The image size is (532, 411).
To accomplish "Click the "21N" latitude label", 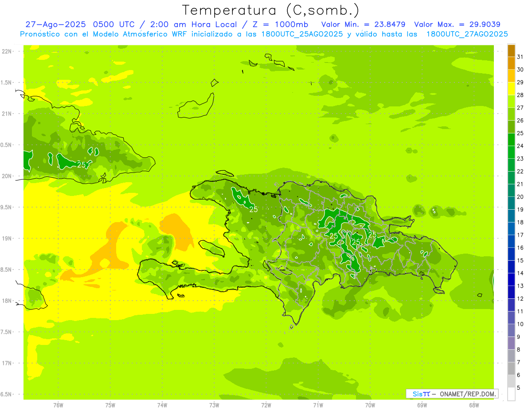I will (x=7, y=114).
